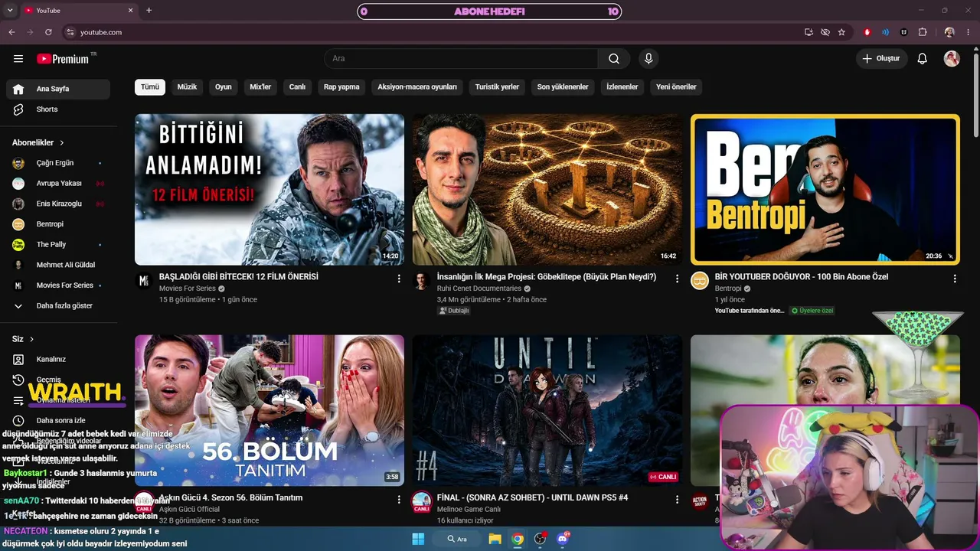
Task: Click the magnifier search button beside the YouTube search box
Action: click(x=614, y=59)
